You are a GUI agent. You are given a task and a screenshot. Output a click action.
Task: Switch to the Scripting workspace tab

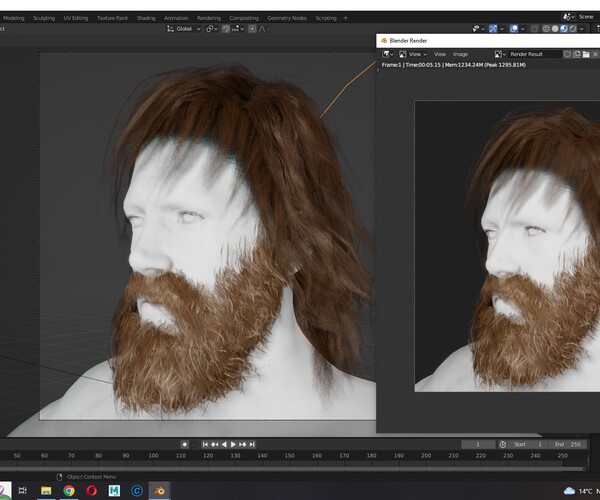(326, 18)
